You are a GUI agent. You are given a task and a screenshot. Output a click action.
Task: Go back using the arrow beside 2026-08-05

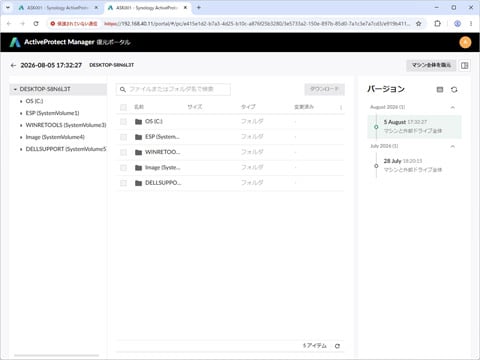tap(13, 65)
